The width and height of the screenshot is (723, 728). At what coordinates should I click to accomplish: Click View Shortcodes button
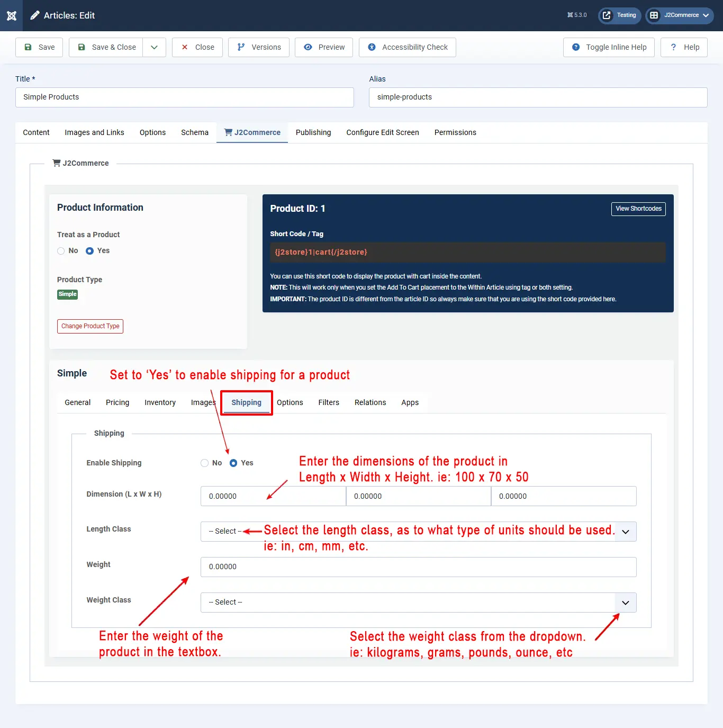638,209
